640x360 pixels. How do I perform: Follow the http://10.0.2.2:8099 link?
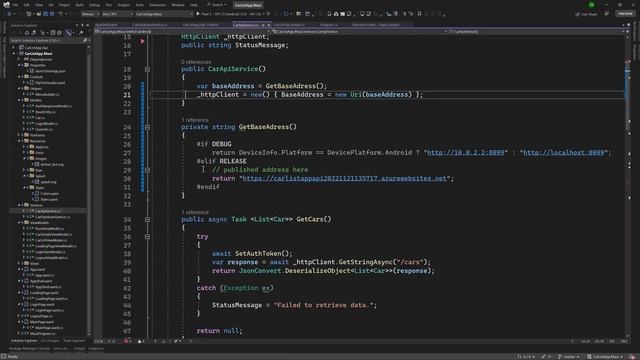tap(465, 153)
